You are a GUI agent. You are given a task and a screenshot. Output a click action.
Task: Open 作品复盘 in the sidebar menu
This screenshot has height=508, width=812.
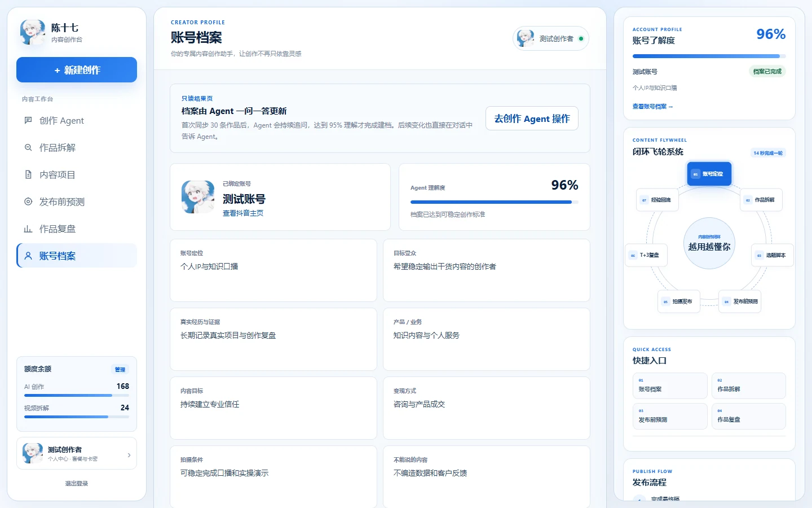point(77,229)
